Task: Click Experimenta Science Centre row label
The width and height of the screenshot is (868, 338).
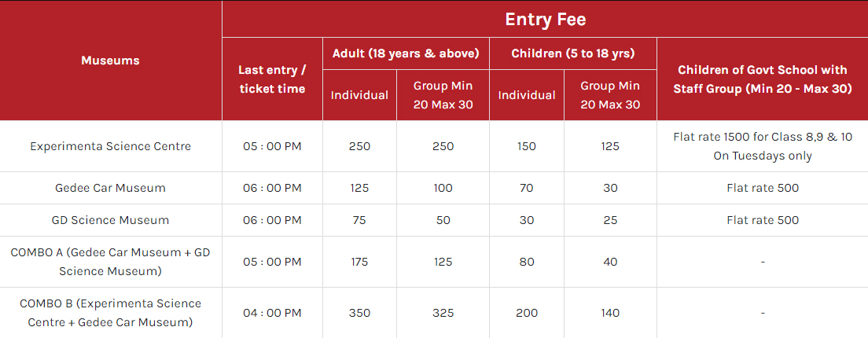Action: pos(110,146)
